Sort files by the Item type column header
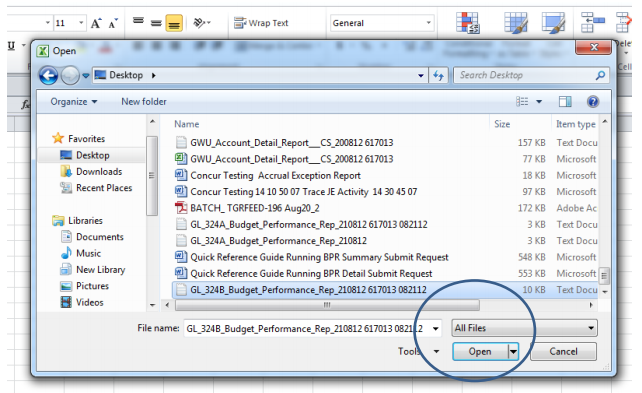Screen dimensions: 642x393 [x=575, y=124]
